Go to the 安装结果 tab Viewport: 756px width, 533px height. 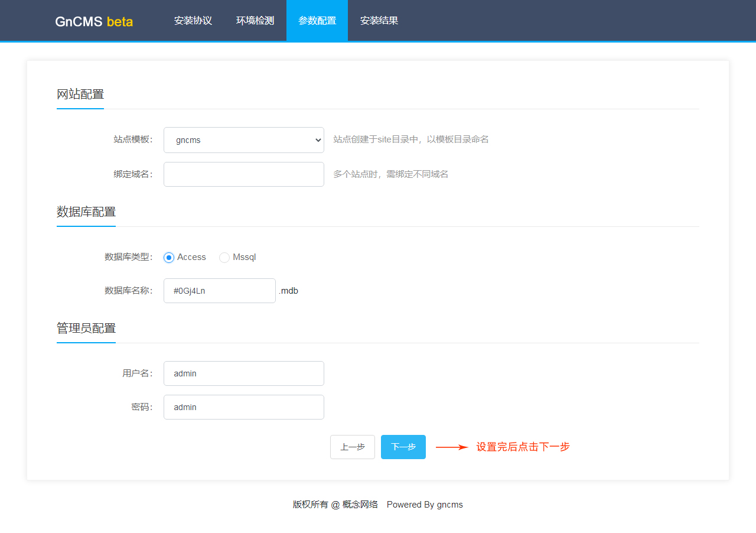tap(379, 21)
